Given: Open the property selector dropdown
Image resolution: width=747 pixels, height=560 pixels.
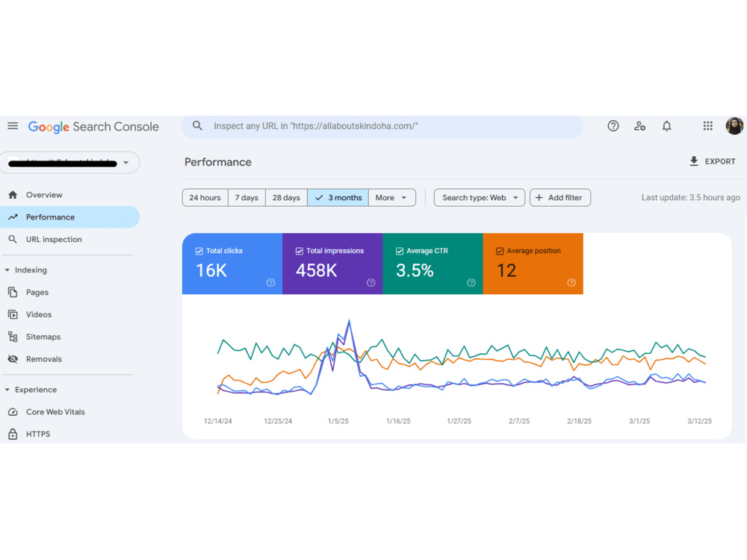Looking at the screenshot, I should pyautogui.click(x=70, y=162).
